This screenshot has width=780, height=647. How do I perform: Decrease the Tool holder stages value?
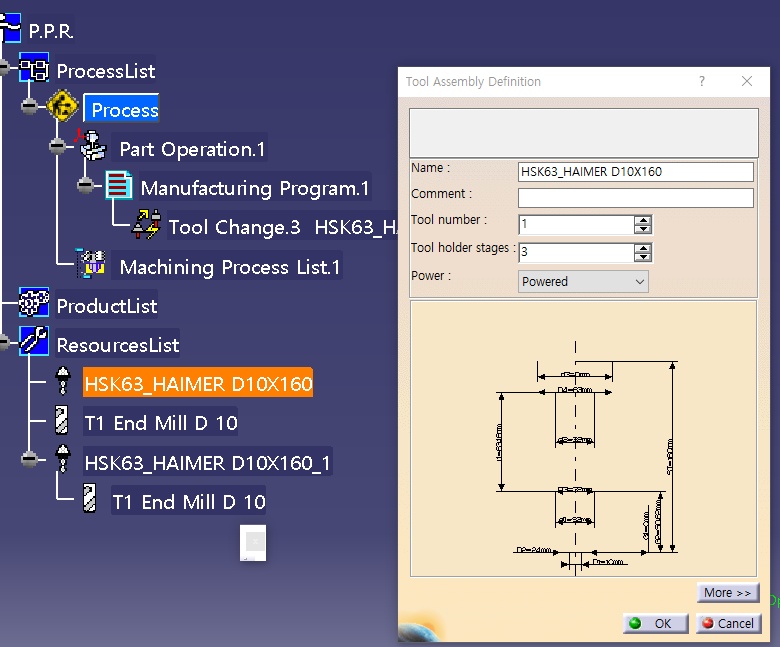click(x=643, y=257)
